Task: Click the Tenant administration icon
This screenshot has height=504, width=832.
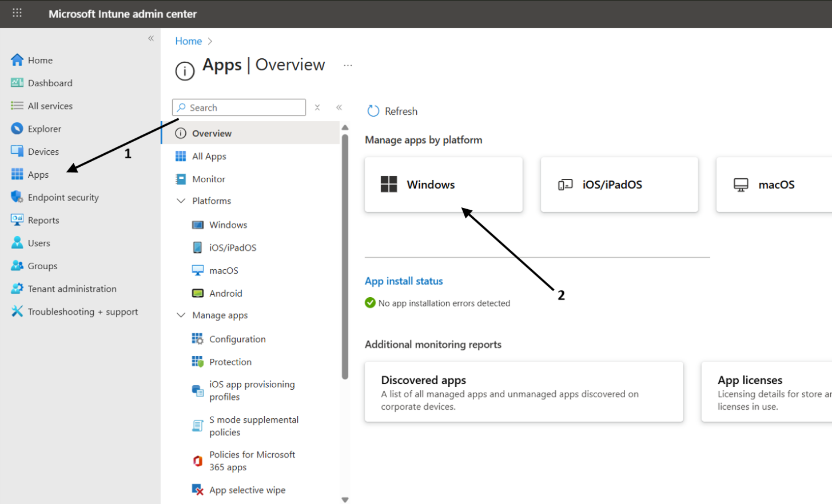Action: point(17,289)
